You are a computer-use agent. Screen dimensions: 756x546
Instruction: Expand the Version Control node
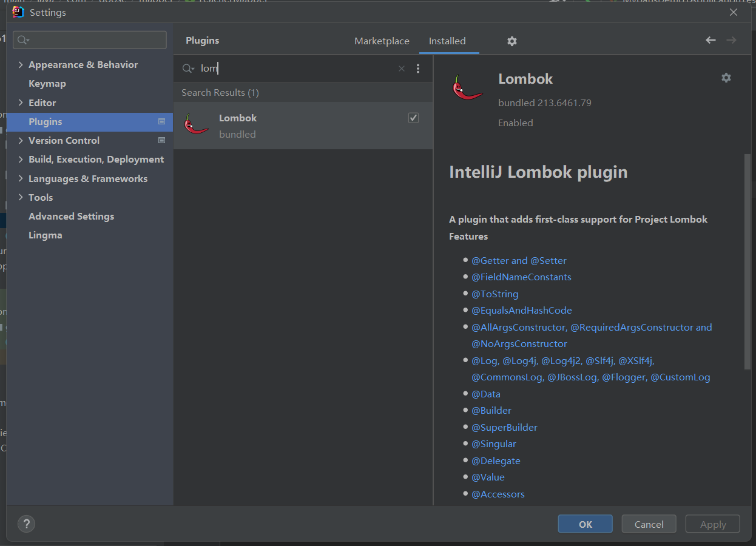click(x=21, y=141)
